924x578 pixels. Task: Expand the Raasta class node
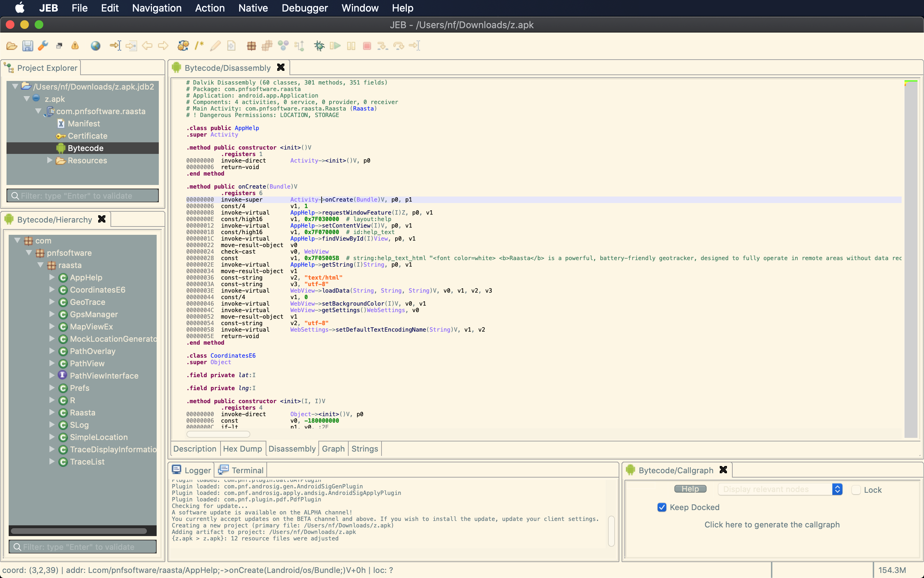(x=52, y=412)
